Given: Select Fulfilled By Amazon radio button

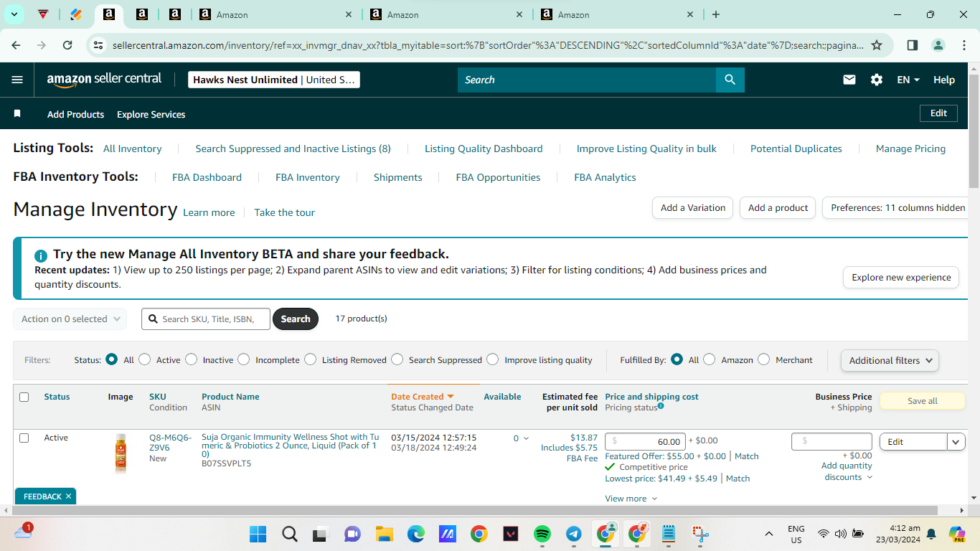Looking at the screenshot, I should (710, 359).
